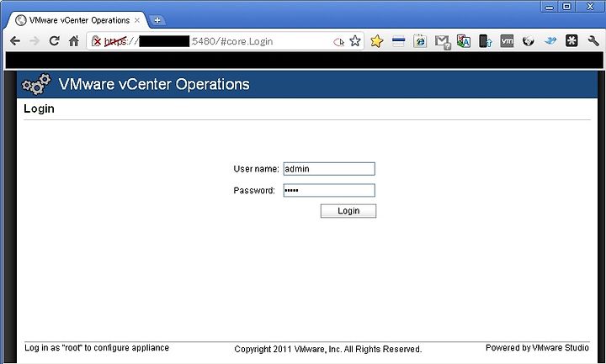Click the browser Forward arrow
The width and height of the screenshot is (606, 364).
tap(35, 41)
